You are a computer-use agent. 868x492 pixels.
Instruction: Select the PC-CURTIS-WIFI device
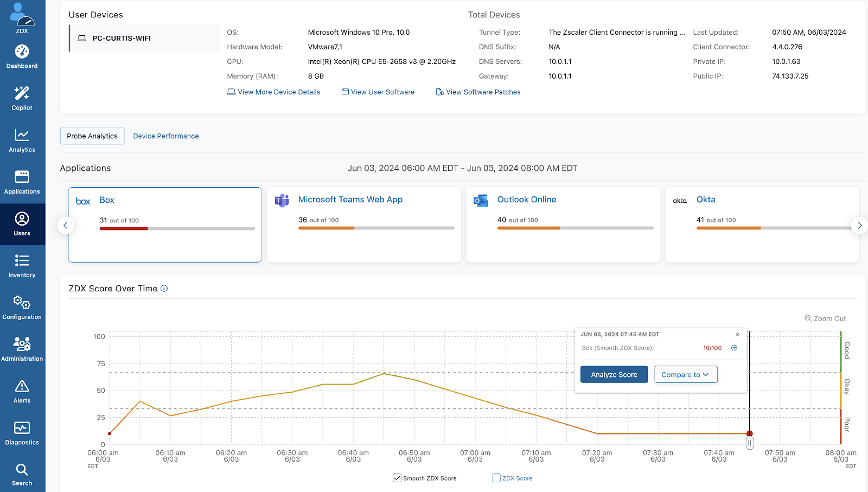[x=145, y=38]
